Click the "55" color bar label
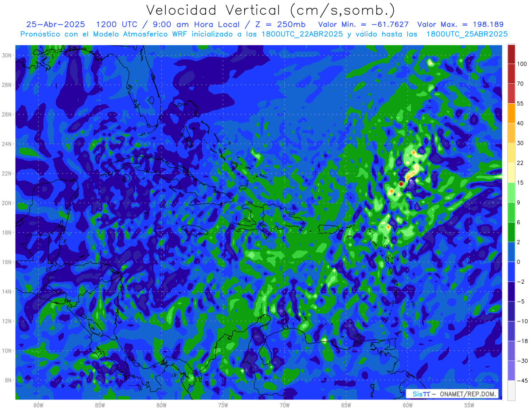Image resolution: width=532 pixels, height=411 pixels. pos(520,103)
